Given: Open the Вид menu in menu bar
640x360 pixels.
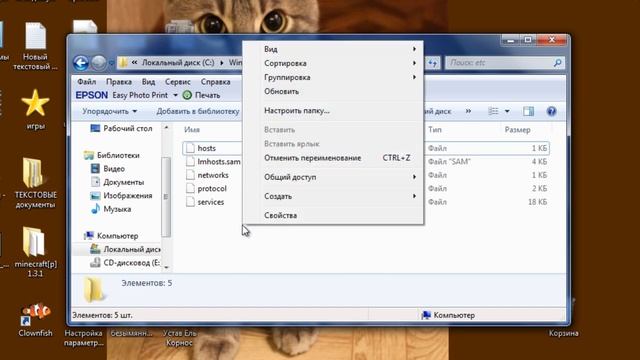Looking at the screenshot, I should (x=148, y=82).
